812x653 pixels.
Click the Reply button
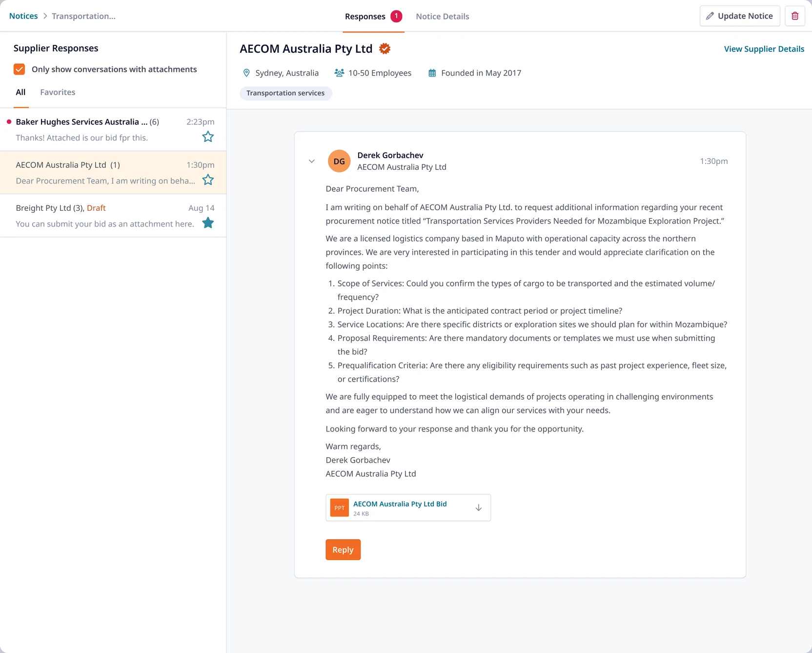(343, 550)
